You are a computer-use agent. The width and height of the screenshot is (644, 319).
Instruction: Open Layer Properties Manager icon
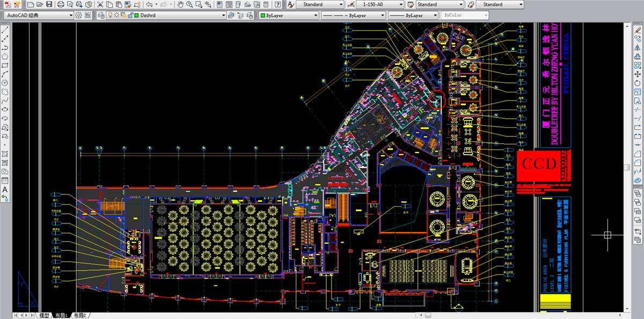coord(101,16)
